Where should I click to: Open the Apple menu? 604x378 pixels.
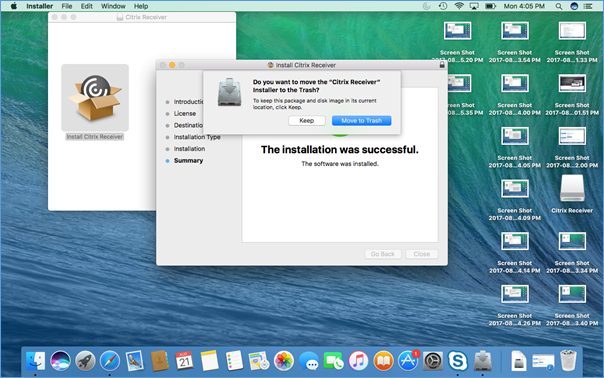click(13, 6)
